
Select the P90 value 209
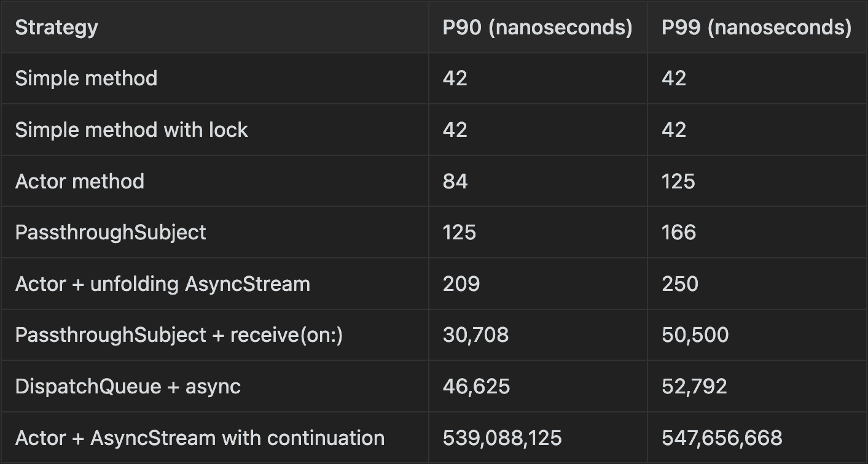pos(461,284)
